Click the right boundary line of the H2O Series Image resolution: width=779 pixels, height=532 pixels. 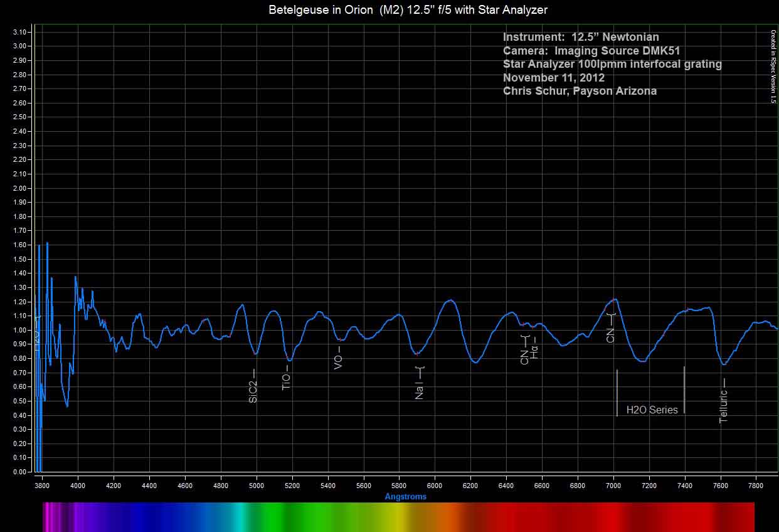tap(684, 390)
